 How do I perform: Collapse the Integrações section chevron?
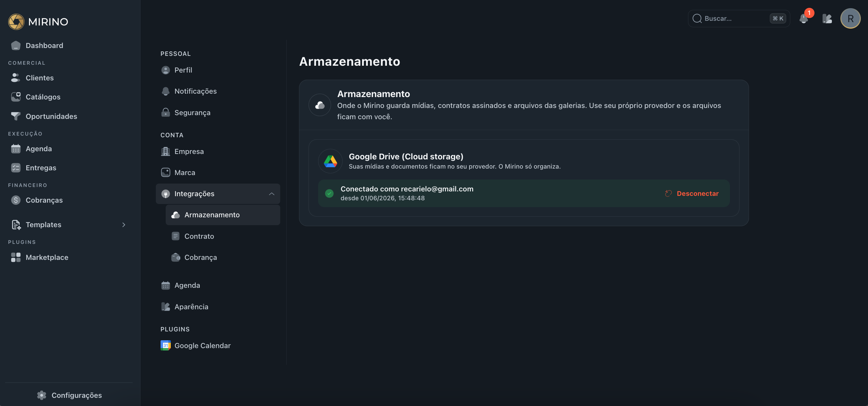click(x=272, y=194)
